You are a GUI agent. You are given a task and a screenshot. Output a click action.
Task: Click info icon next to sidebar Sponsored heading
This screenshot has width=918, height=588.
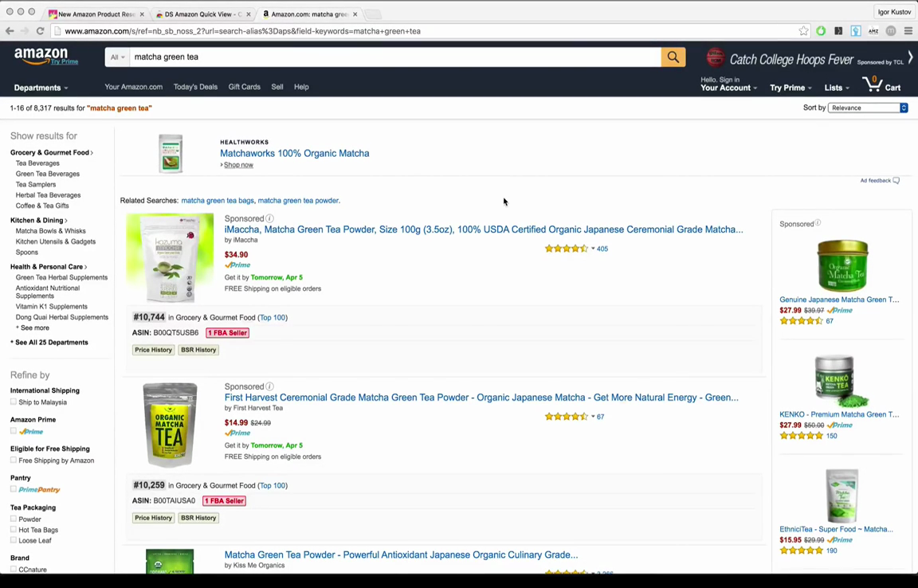(818, 223)
